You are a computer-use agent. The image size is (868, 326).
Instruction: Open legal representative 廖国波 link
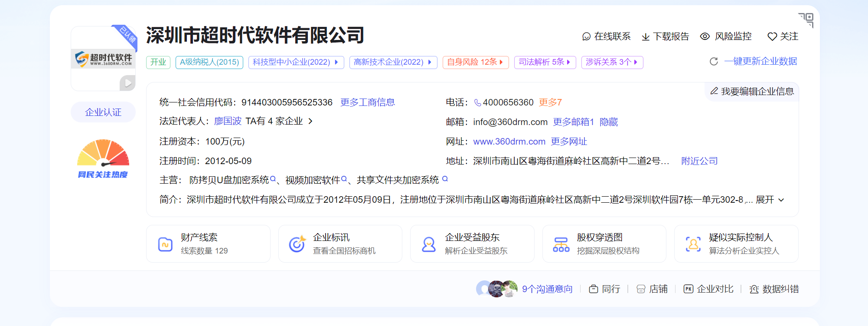pos(228,121)
